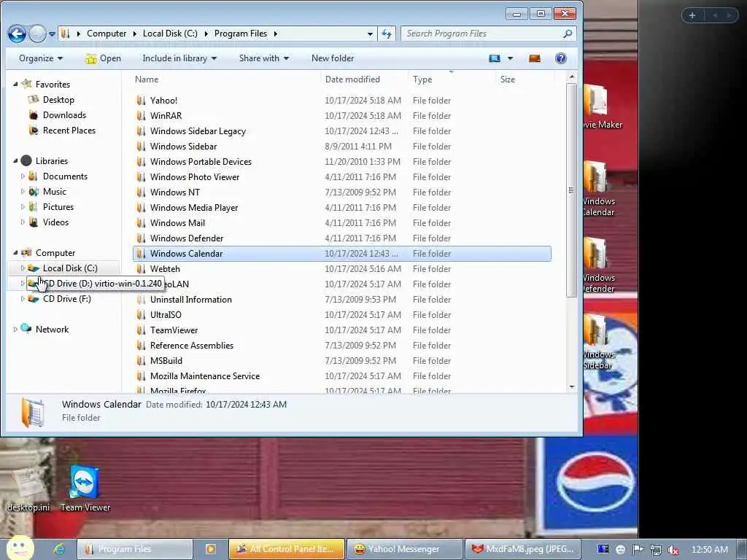Select Network in the navigation pane

click(52, 329)
